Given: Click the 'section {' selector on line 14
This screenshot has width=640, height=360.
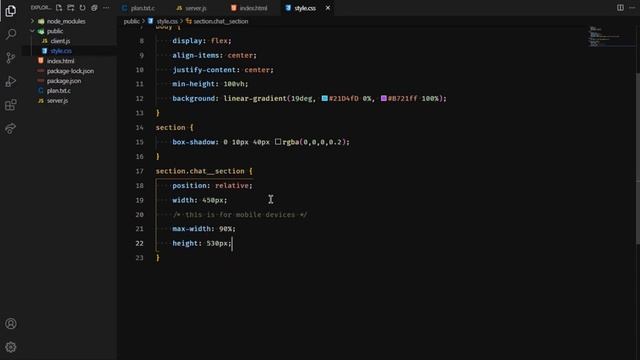Looking at the screenshot, I should point(174,127).
